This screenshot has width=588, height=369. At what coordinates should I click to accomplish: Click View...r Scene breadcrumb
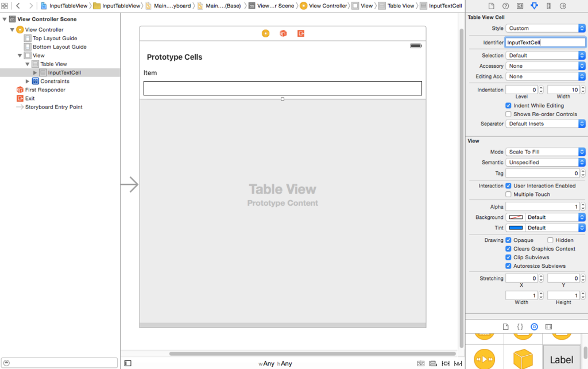[272, 6]
